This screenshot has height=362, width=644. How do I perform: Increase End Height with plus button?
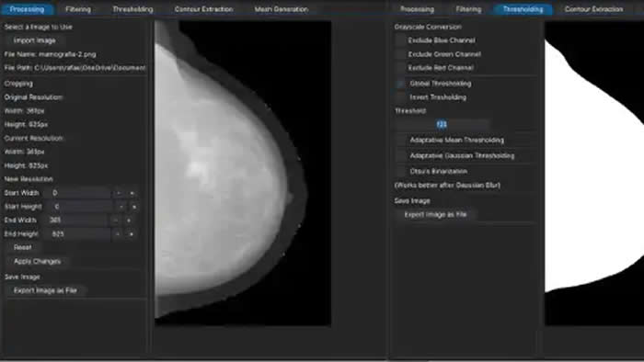(x=131, y=234)
